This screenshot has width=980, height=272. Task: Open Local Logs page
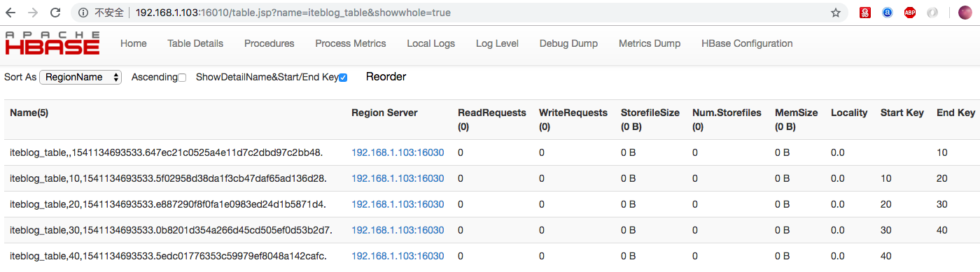(x=430, y=43)
